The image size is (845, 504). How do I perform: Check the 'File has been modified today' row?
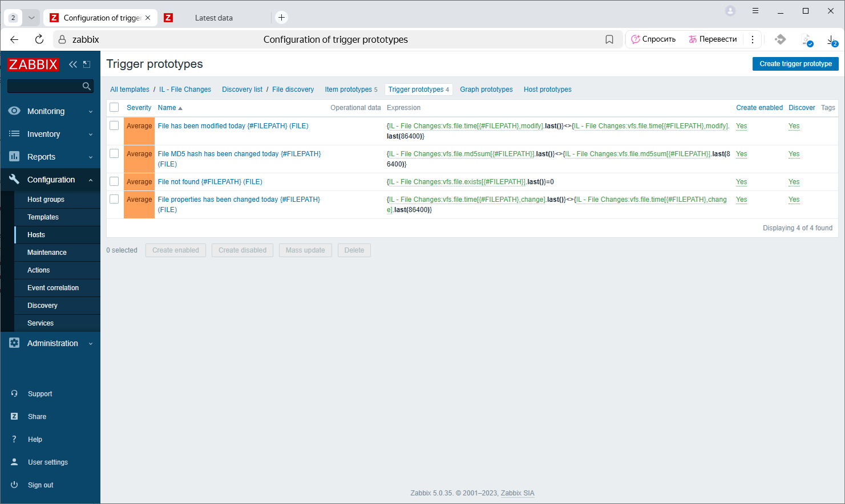coord(114,125)
